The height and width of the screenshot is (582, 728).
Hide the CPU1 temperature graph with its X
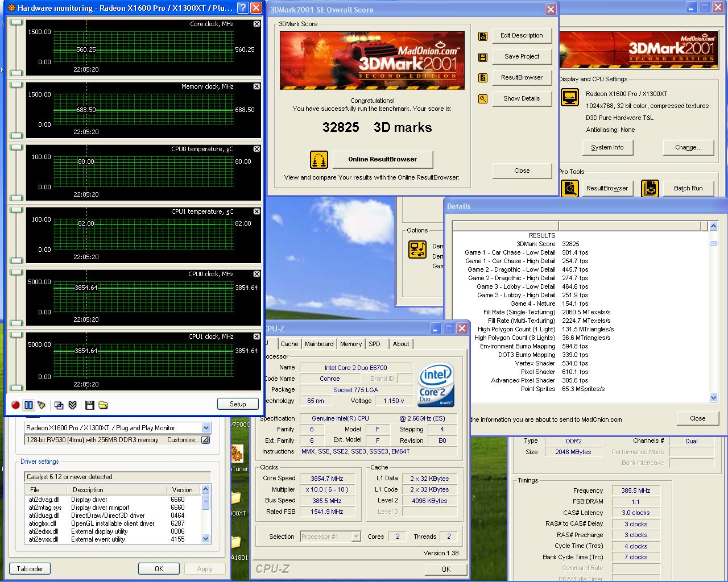257,211
